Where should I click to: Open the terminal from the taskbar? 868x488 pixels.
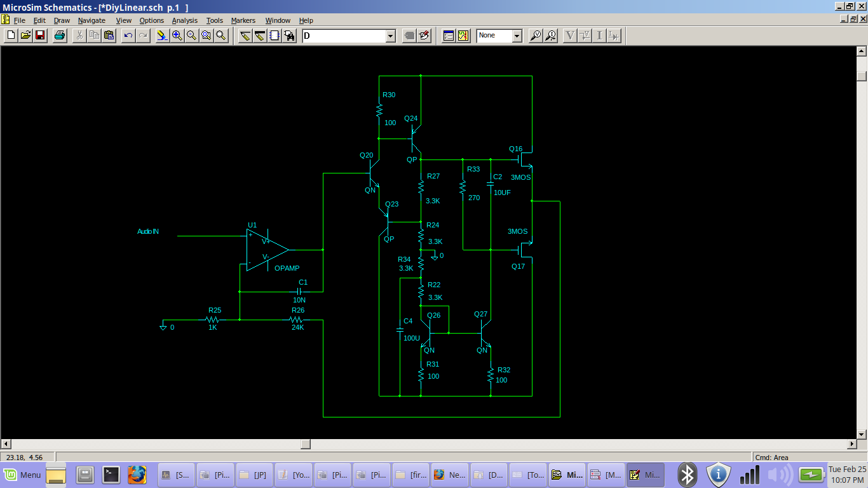tap(111, 475)
